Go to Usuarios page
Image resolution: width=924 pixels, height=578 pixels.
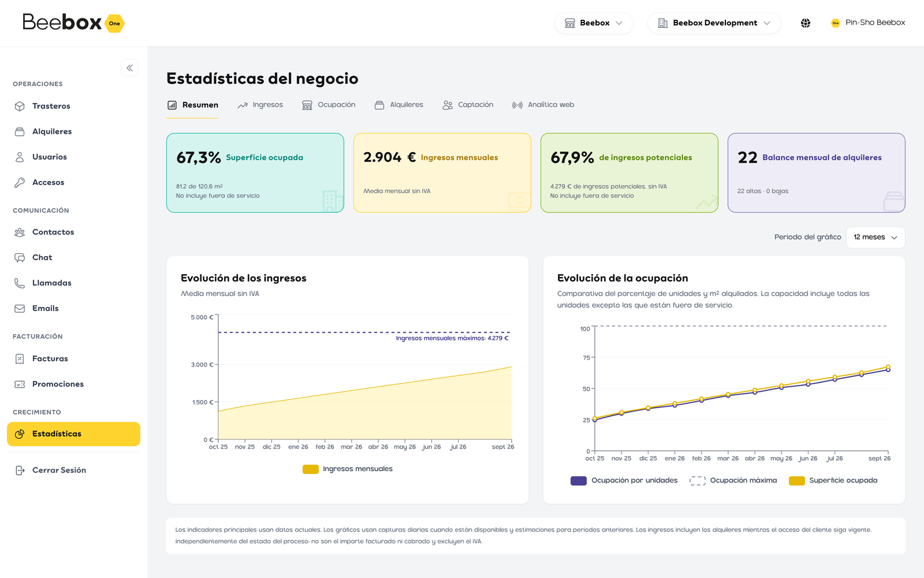click(73, 157)
